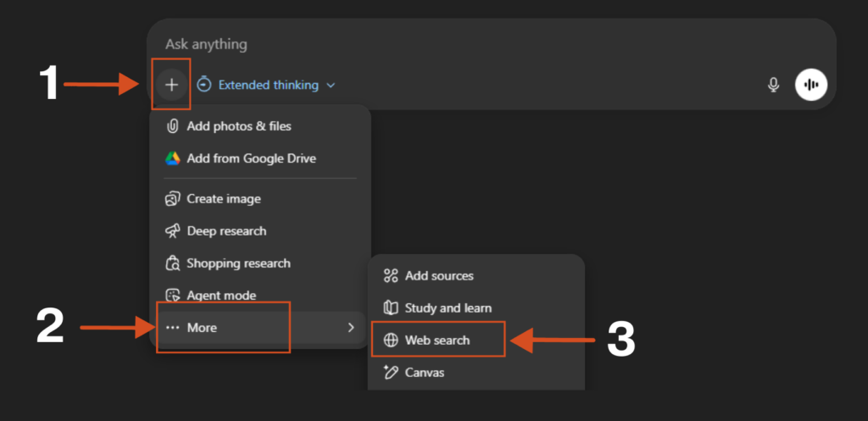Click the paperclip icon for photos & files
This screenshot has height=421, width=868.
click(x=172, y=126)
